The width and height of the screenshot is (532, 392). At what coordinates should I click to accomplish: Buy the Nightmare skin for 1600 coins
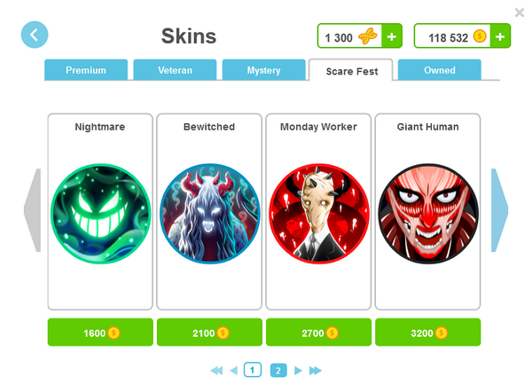click(100, 333)
